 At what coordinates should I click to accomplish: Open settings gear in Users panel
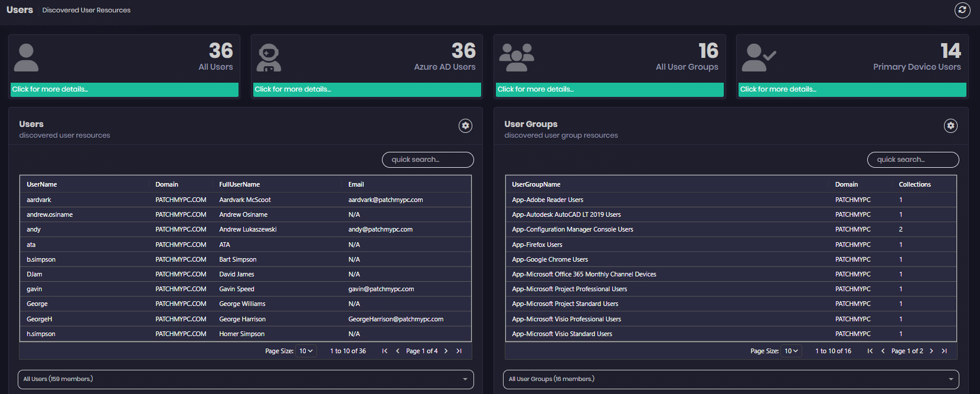click(465, 126)
